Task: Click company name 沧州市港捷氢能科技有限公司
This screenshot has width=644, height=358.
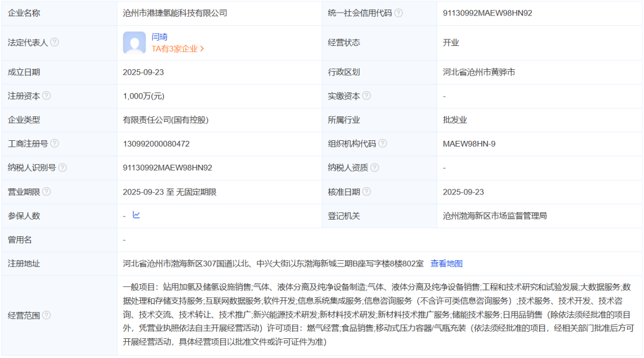Action: click(175, 13)
